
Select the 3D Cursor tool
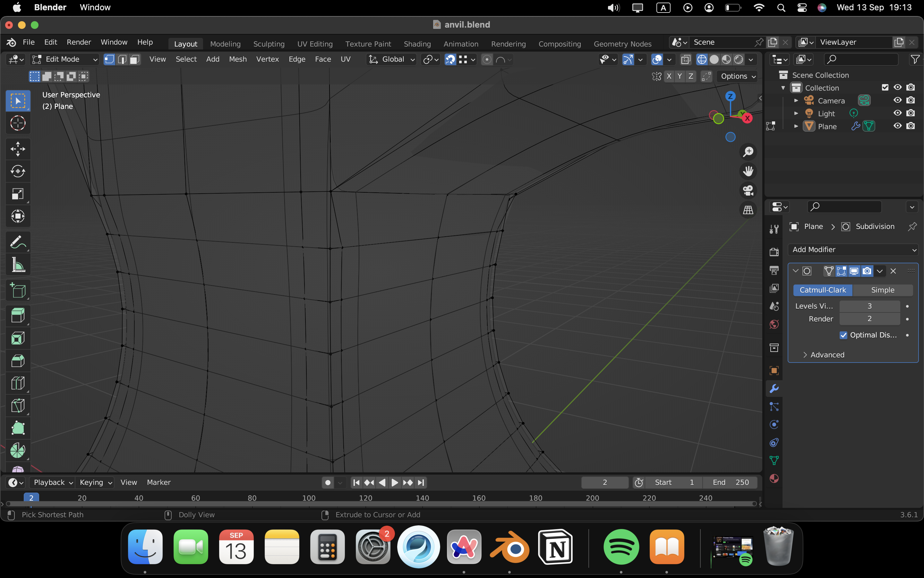[x=18, y=123]
